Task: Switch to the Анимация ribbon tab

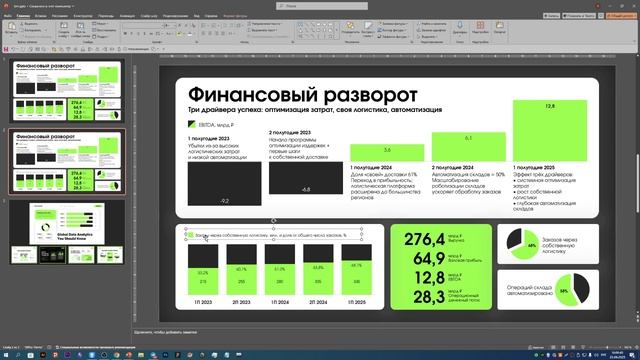Action: (x=127, y=16)
